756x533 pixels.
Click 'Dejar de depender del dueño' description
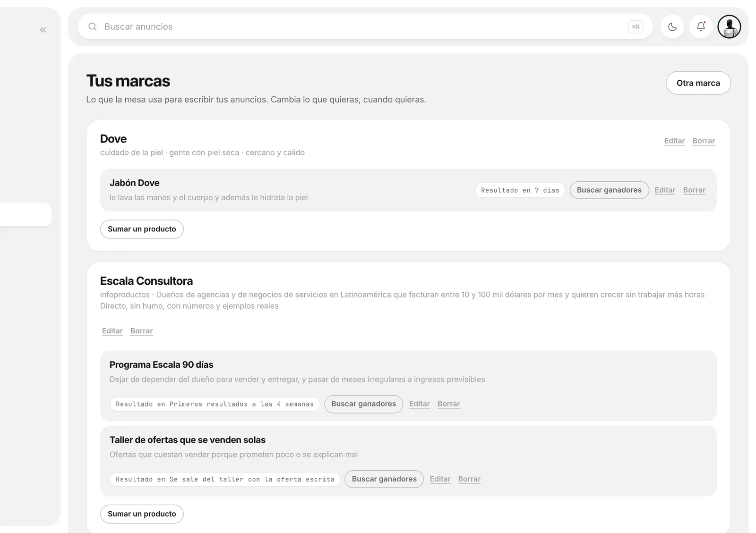[x=297, y=379]
